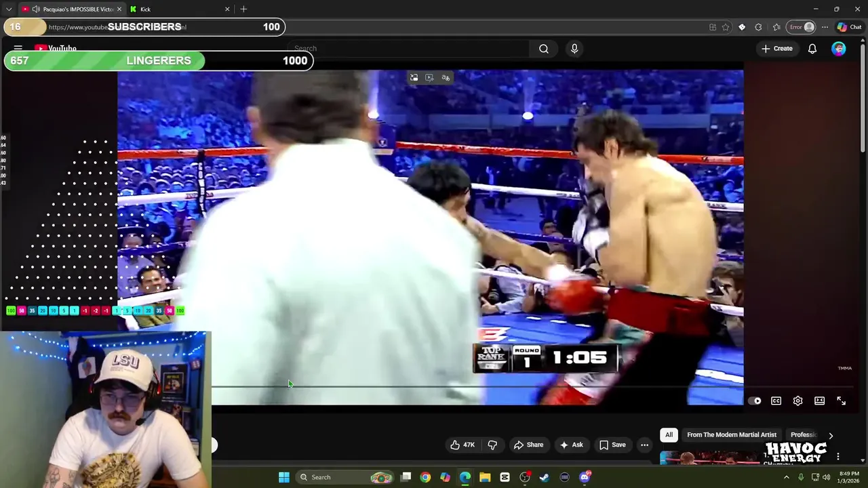Close the Kick browser tab
The image size is (868, 488).
point(227,9)
